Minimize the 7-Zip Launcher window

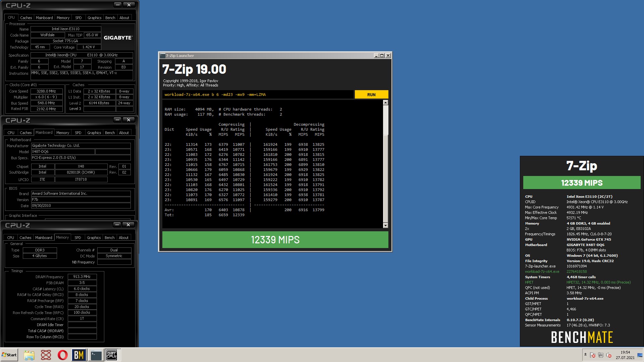click(376, 56)
